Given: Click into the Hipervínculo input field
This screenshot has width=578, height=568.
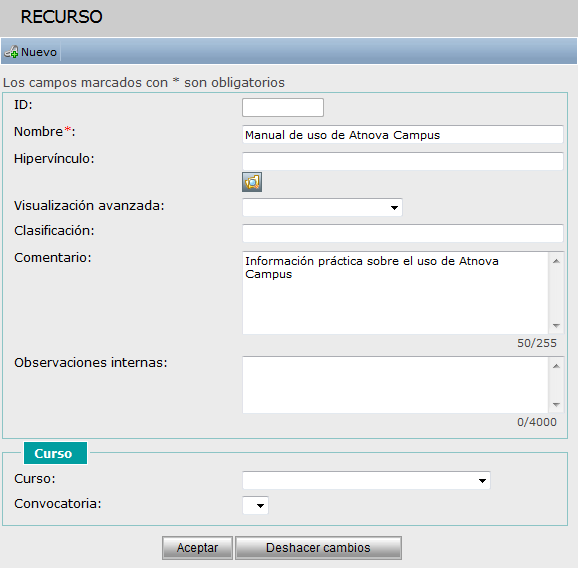Looking at the screenshot, I should click(403, 161).
